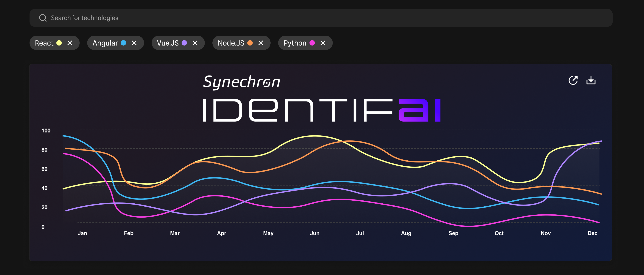Click the share chart icon
This screenshot has width=644, height=275.
click(x=573, y=80)
